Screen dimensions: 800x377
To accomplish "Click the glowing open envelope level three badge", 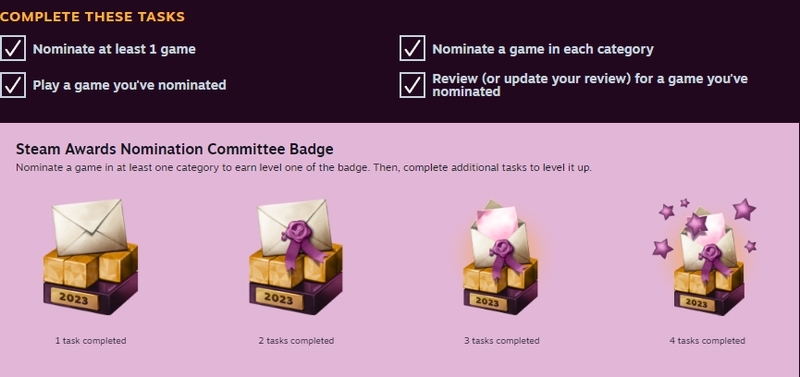I will pos(501,257).
